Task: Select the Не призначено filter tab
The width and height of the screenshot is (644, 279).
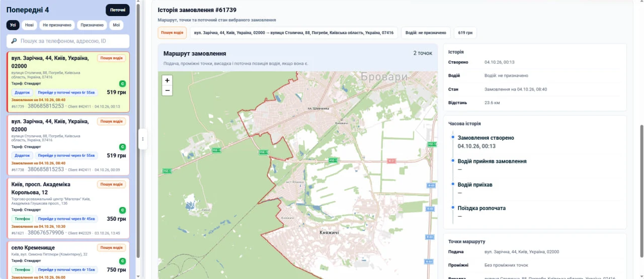Action: click(57, 25)
